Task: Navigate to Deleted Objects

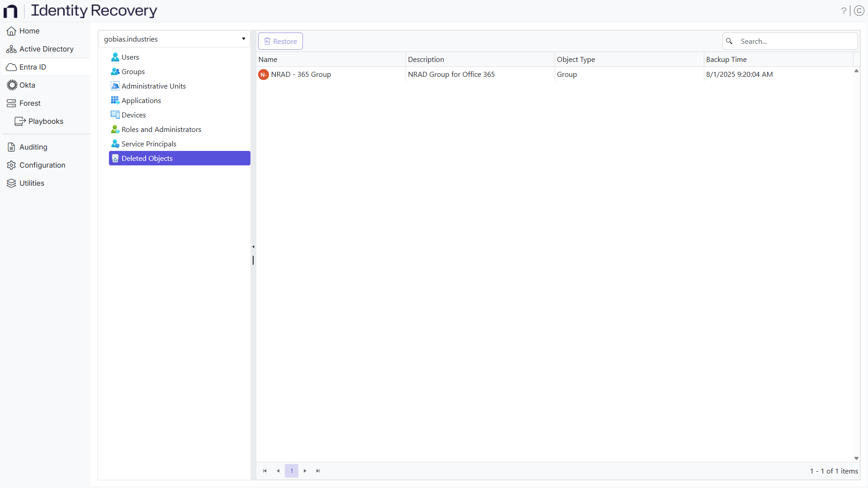Action: (147, 158)
